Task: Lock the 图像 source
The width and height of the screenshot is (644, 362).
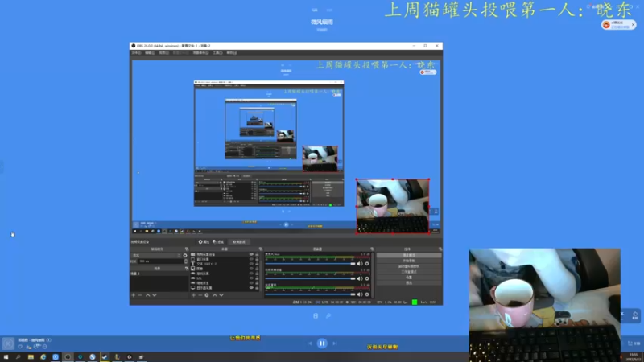Action: pyautogui.click(x=257, y=269)
